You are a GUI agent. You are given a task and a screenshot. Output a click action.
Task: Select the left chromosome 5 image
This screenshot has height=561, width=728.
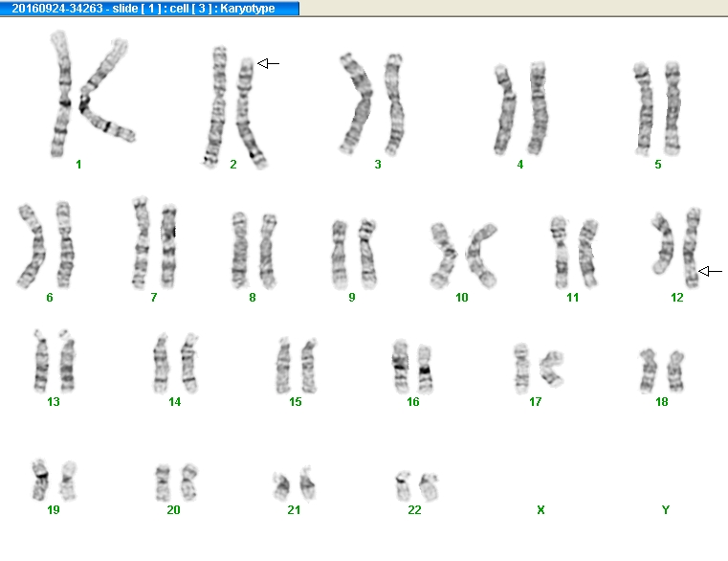(644, 109)
